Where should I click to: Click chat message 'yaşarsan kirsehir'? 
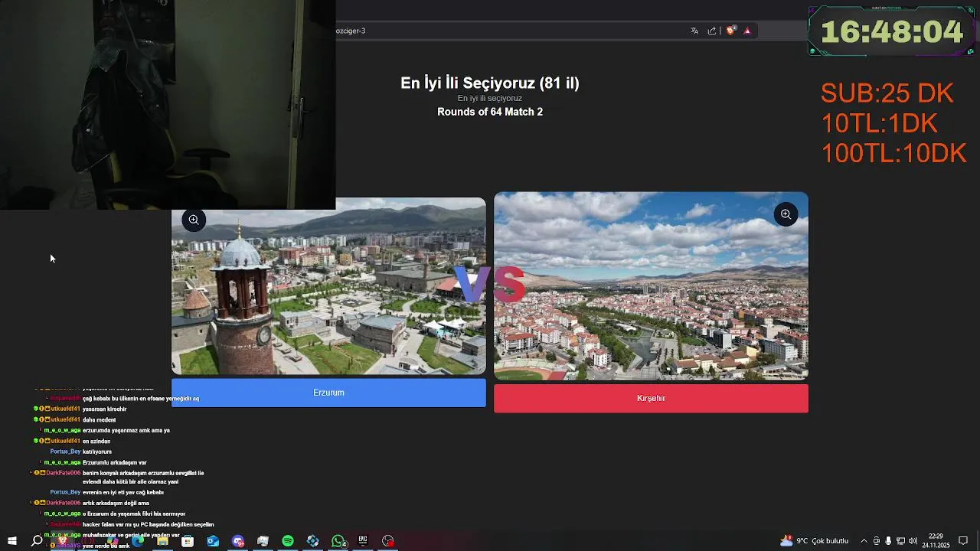click(x=105, y=409)
